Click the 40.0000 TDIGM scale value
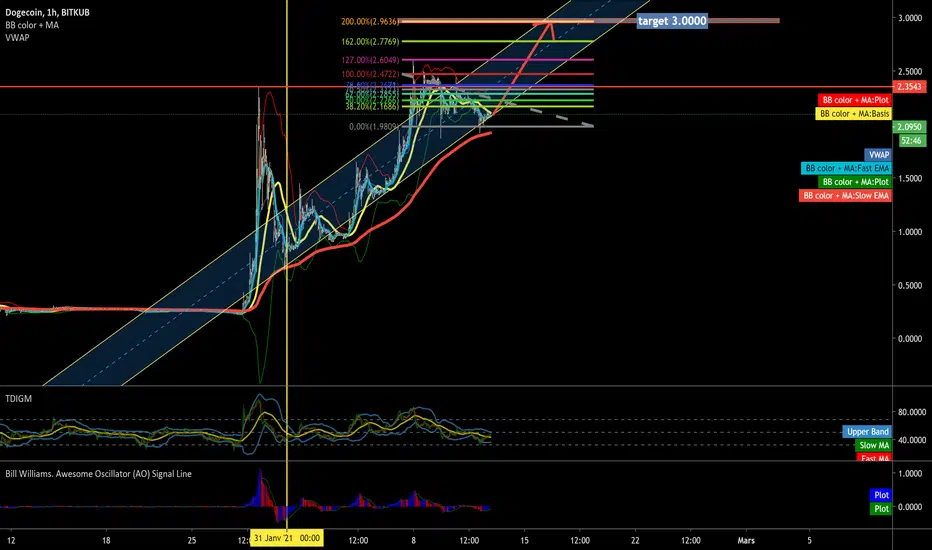The width and height of the screenshot is (932, 550). tap(912, 440)
